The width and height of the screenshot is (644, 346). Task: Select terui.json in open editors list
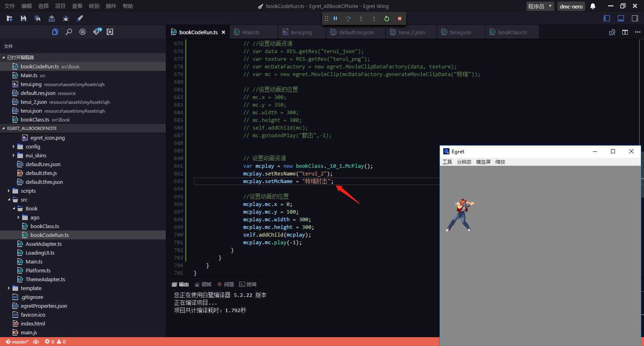pos(83,111)
